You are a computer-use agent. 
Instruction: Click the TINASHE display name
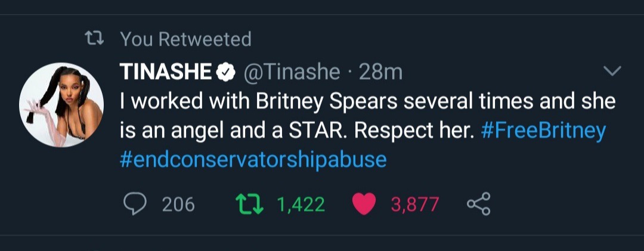point(166,73)
